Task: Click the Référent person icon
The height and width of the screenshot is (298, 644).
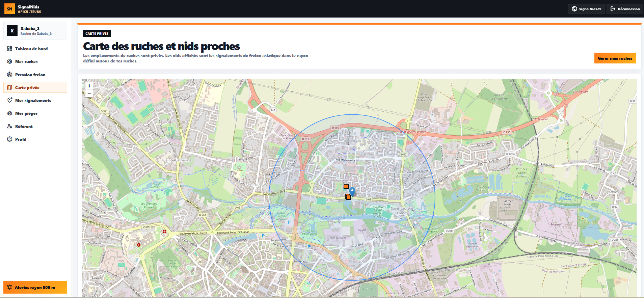Action: pyautogui.click(x=9, y=126)
